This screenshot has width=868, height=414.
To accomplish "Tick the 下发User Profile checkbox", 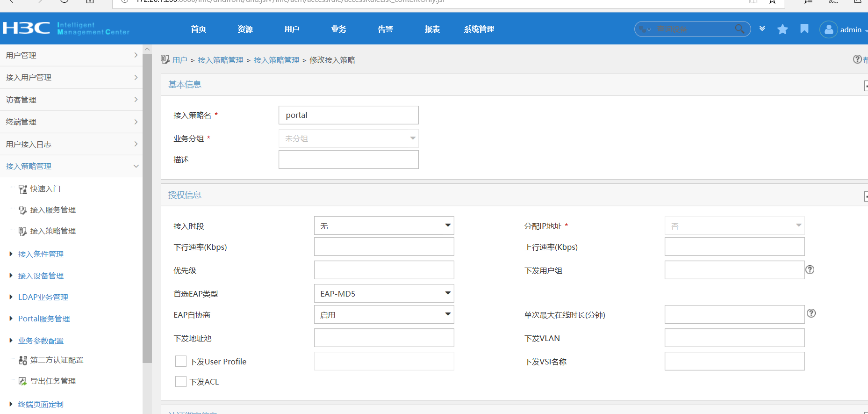I will point(181,361).
